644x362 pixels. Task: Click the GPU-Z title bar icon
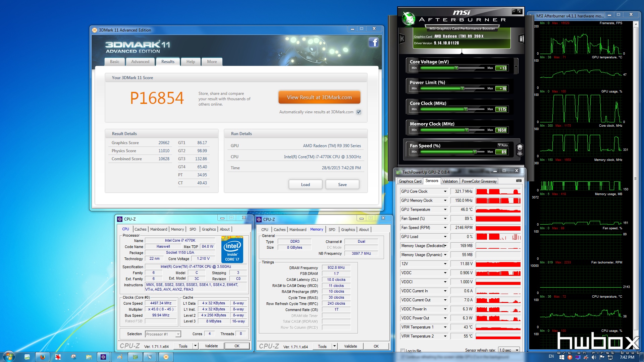point(398,172)
